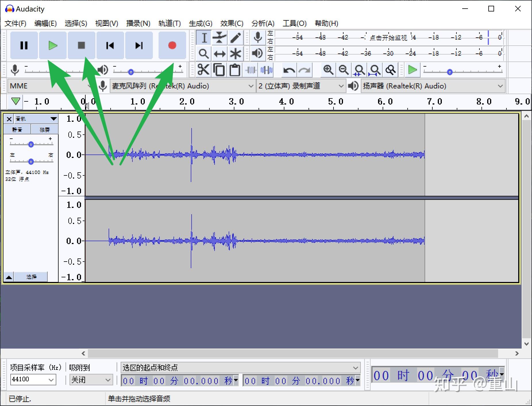
Task: Close the audio track with X
Action: pyautogui.click(x=9, y=119)
